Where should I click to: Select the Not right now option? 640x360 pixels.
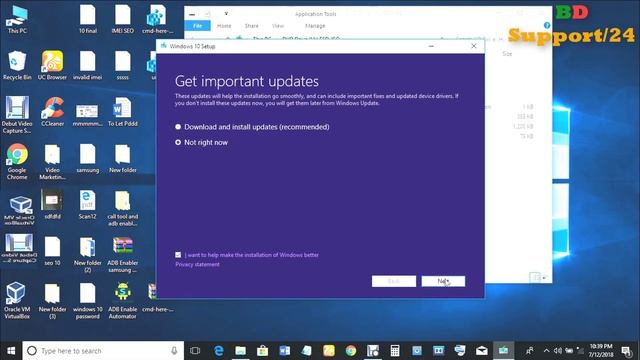pos(201,142)
